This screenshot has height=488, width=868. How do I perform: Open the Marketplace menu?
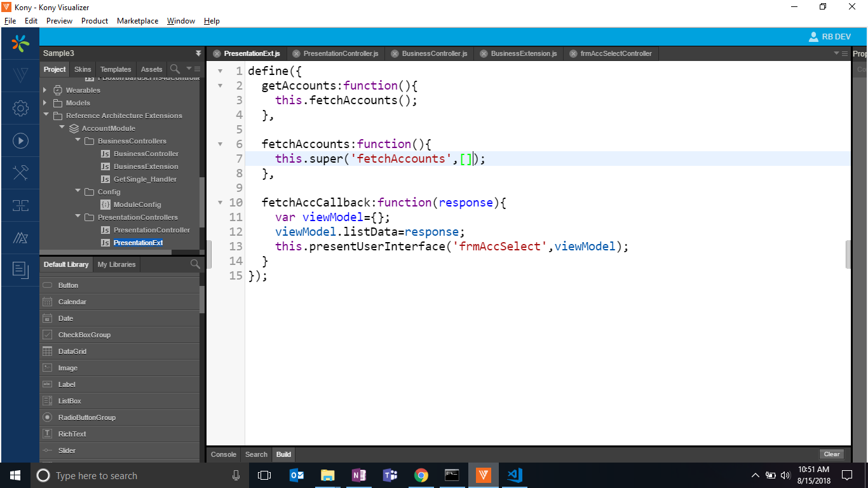(137, 21)
